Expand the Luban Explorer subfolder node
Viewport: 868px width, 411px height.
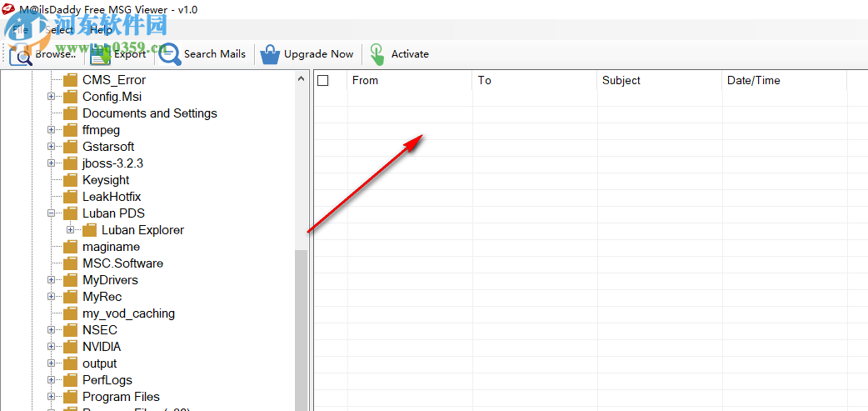coord(70,230)
